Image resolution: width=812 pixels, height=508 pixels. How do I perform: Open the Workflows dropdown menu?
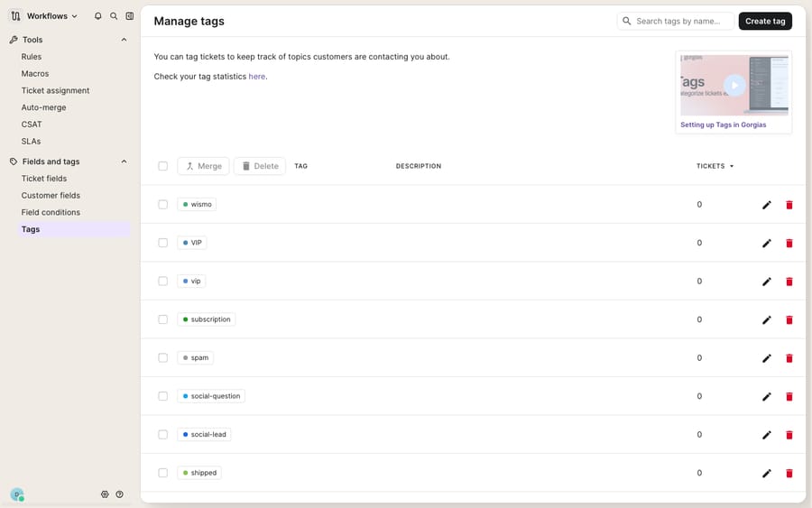[51, 16]
